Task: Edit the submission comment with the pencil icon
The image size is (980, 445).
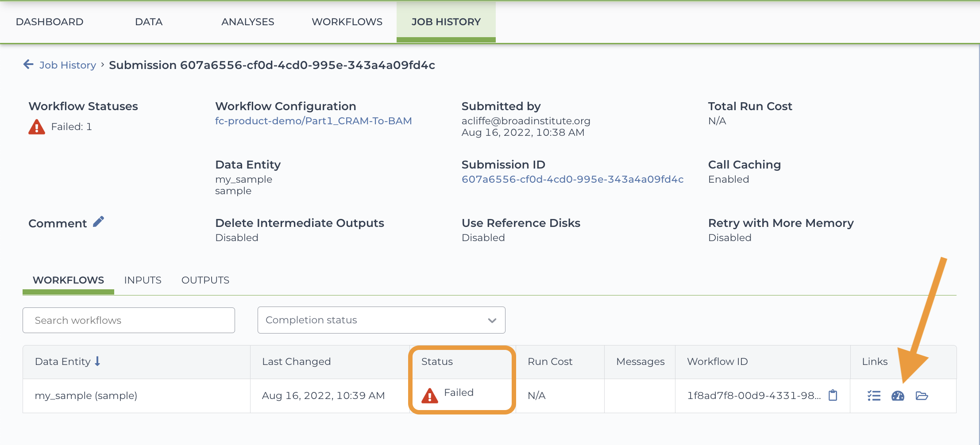Action: point(98,222)
